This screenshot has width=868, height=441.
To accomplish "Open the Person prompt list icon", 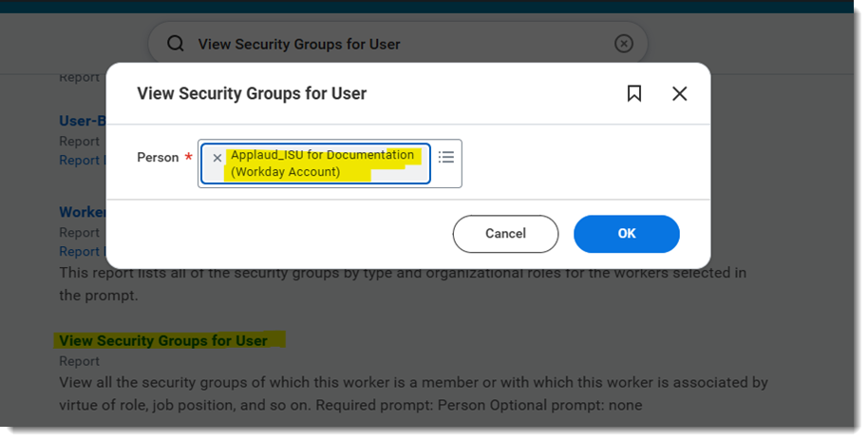I will 446,158.
